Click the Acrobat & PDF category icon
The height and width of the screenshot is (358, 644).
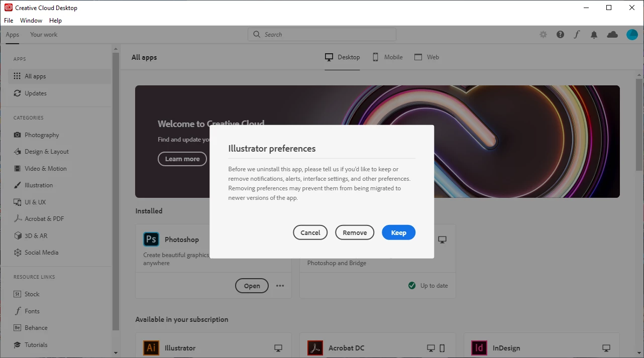pyautogui.click(x=18, y=219)
